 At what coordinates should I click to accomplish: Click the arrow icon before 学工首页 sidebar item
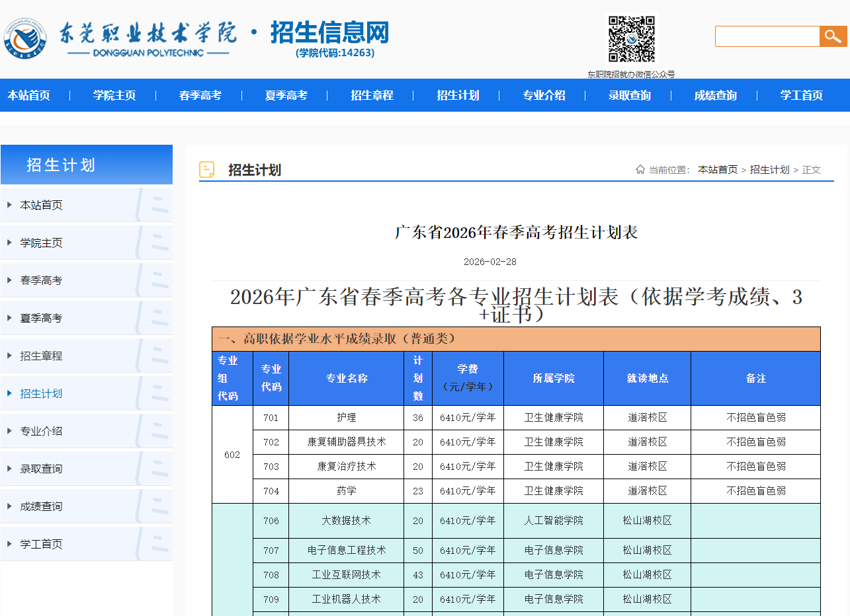coord(9,543)
